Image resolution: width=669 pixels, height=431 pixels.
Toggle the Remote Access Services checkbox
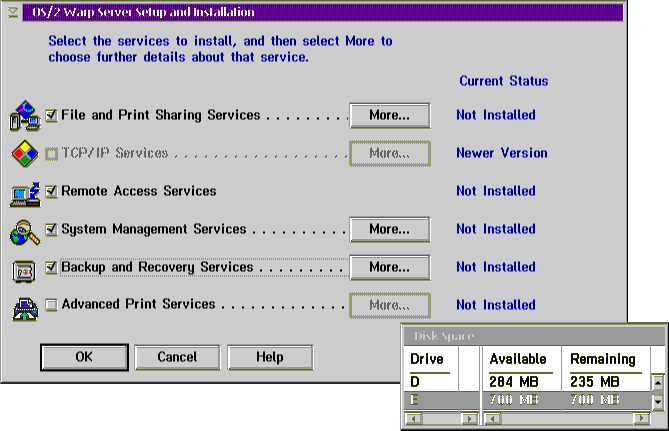52,191
